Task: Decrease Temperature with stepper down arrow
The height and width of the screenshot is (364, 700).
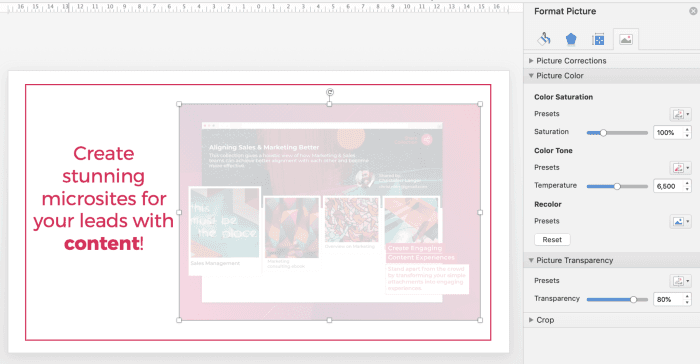Action: [x=687, y=189]
